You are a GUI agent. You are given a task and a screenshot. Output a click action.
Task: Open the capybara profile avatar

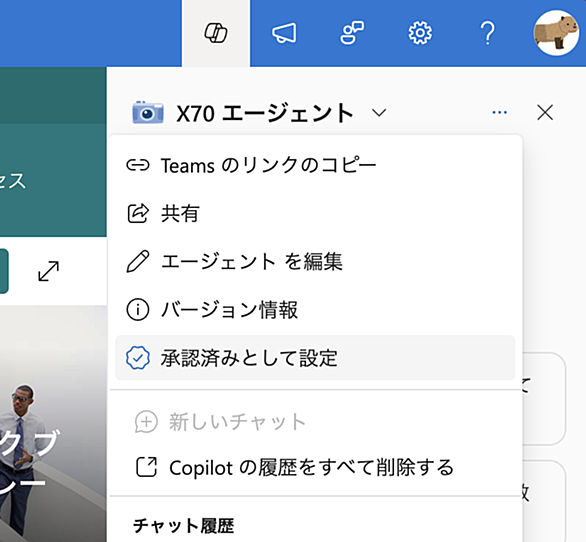pos(556,33)
